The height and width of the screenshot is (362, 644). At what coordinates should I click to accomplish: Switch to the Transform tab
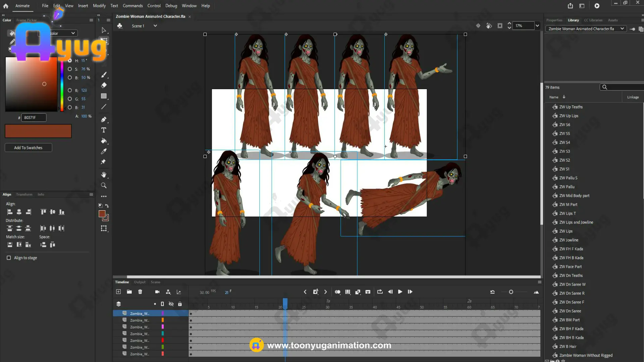[x=24, y=194]
